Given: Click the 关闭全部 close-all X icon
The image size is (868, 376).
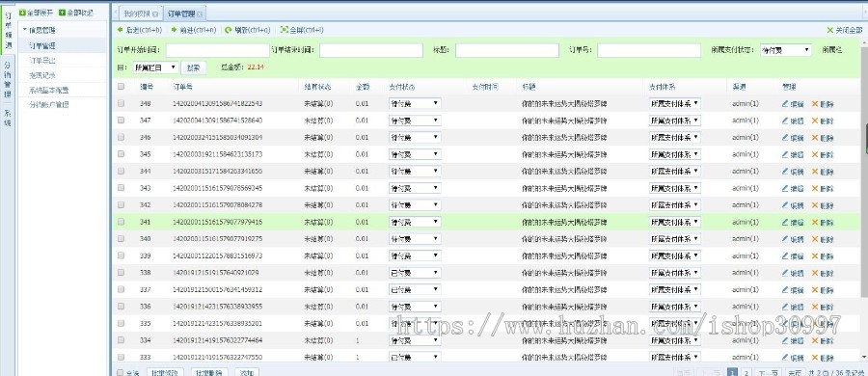Looking at the screenshot, I should (829, 30).
